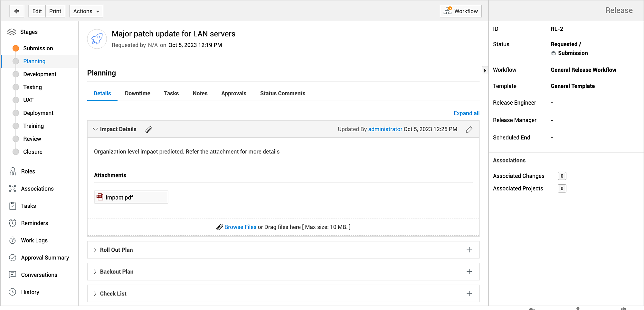Add Check List with plus icon
This screenshot has width=644, height=310.
click(x=469, y=294)
